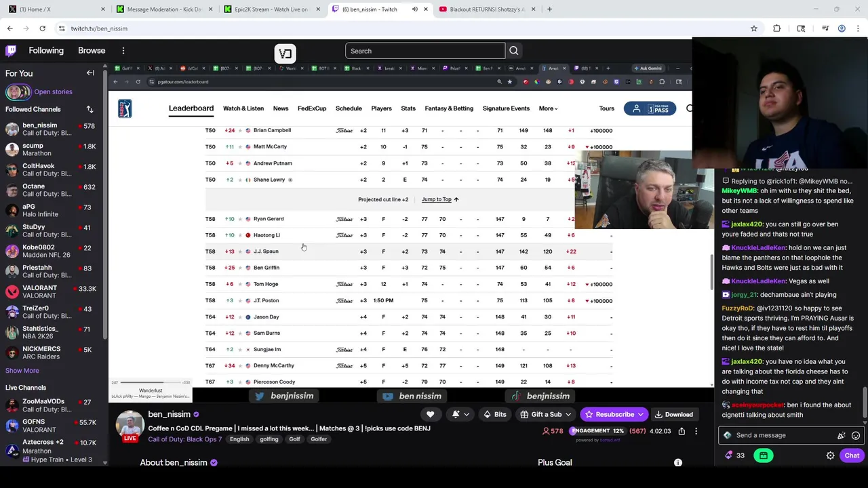This screenshot has height=488, width=868.
Task: Click the Golfer tag
Action: click(319, 439)
